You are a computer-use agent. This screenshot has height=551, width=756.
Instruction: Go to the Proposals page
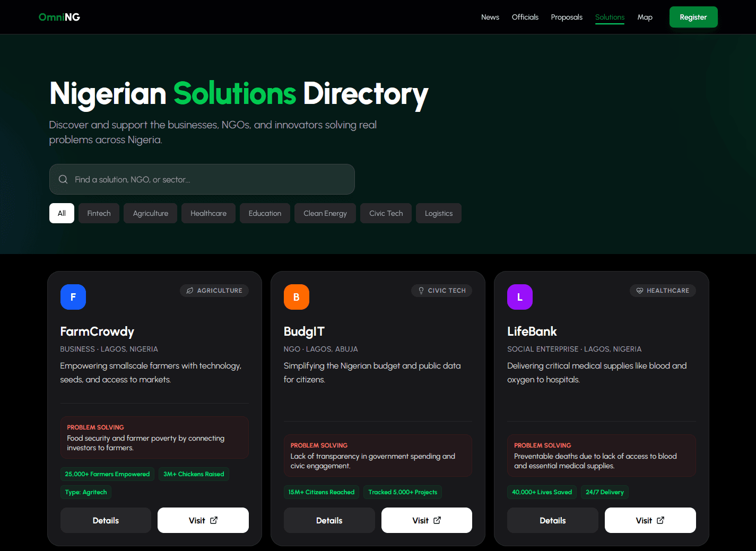(567, 17)
